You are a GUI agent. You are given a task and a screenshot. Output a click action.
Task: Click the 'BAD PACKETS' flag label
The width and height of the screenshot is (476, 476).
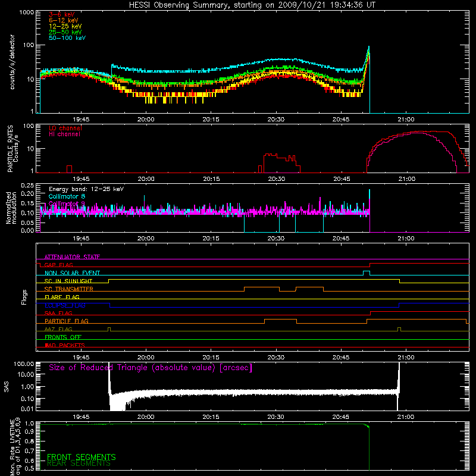click(65, 345)
